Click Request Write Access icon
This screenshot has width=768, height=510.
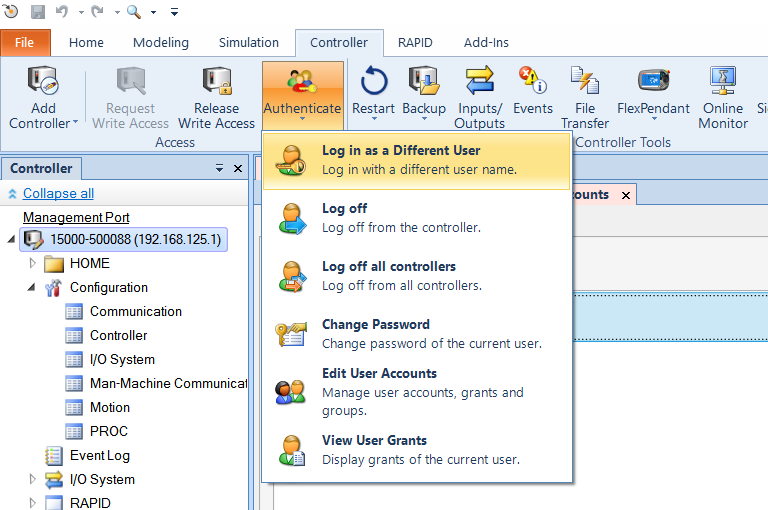[x=131, y=81]
